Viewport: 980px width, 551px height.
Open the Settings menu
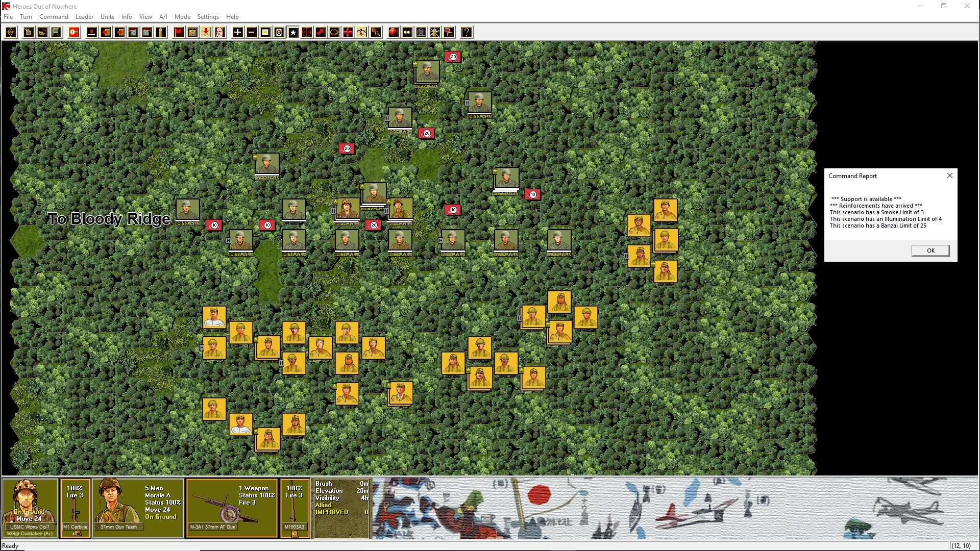[208, 17]
